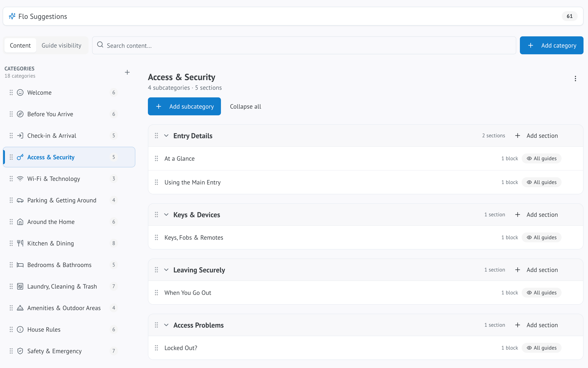588x368 pixels.
Task: Collapse the Keys & Devices subcategory chevron
Action: pos(166,215)
